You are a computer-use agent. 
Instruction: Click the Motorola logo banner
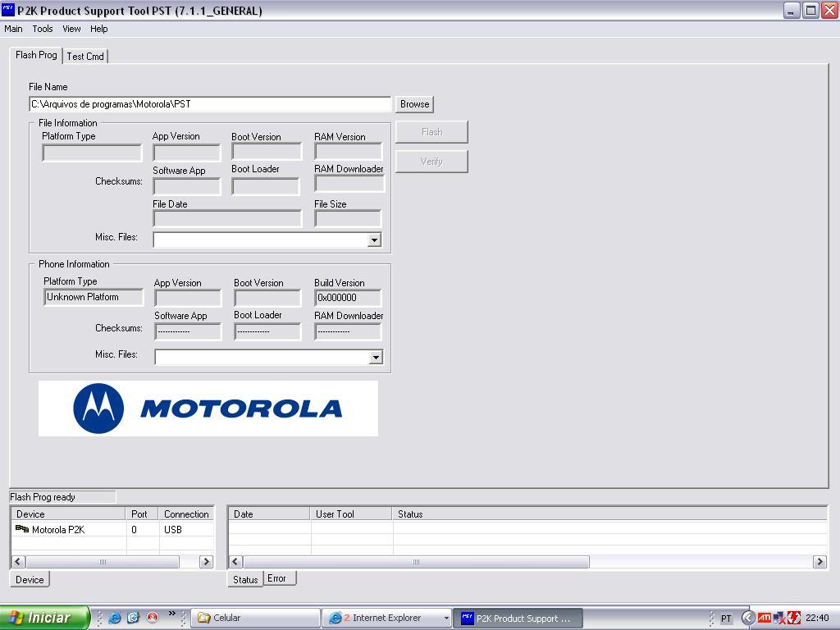tap(208, 409)
